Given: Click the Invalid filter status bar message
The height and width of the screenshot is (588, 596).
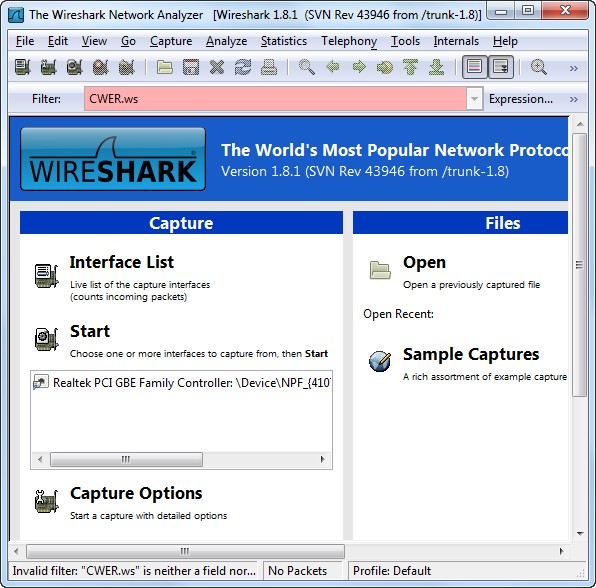Looking at the screenshot, I should (x=134, y=571).
